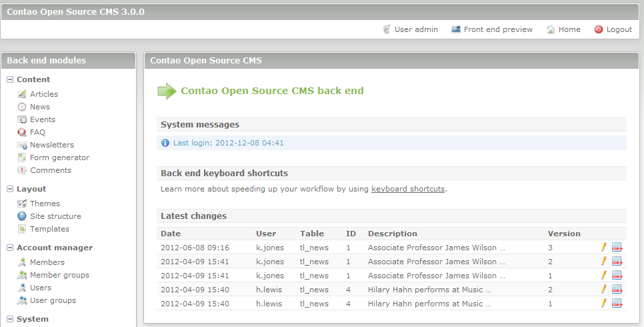Open the User admin profile link
Image resolution: width=644 pixels, height=327 pixels.
(x=415, y=29)
